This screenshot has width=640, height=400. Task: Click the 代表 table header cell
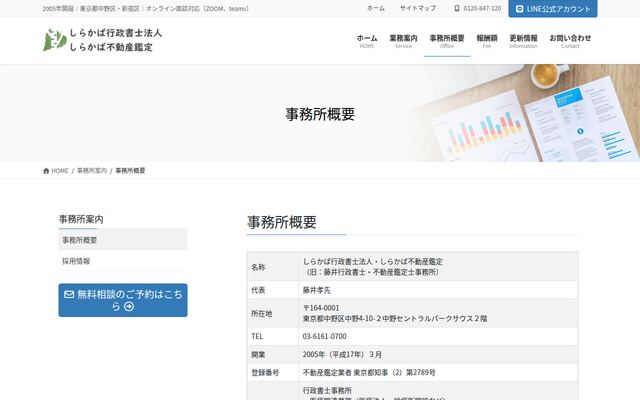click(x=273, y=290)
